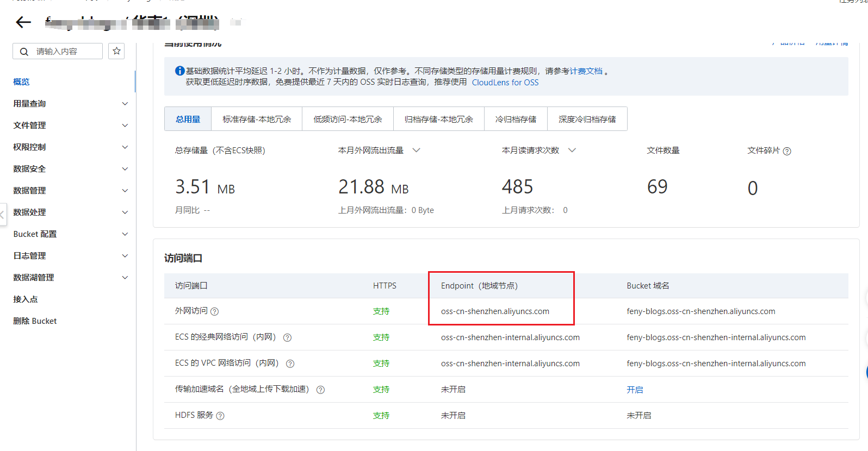Collapse the sidebar using the left edge handle
868x451 pixels.
click(x=3, y=215)
